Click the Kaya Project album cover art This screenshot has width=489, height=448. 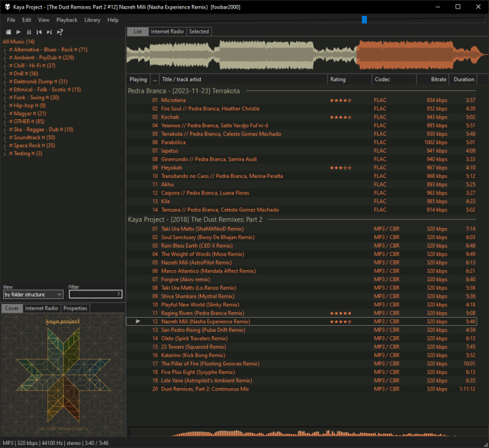pyautogui.click(x=63, y=375)
